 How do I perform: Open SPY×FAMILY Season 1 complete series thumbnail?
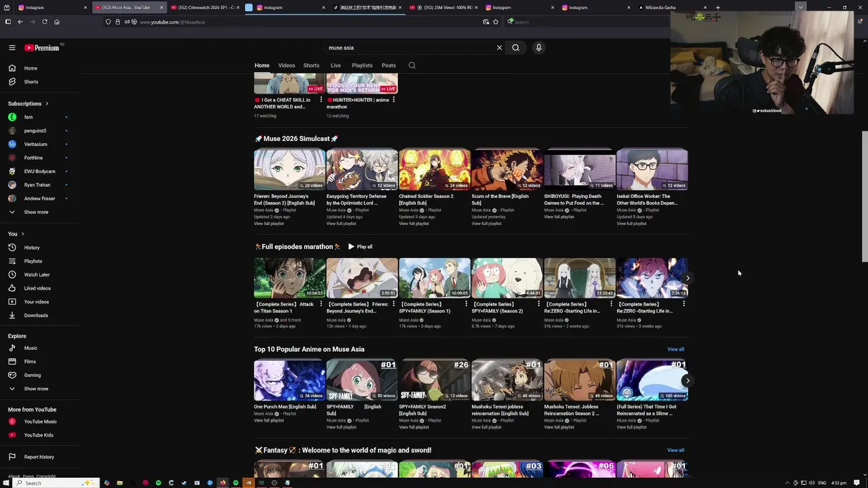click(435, 278)
